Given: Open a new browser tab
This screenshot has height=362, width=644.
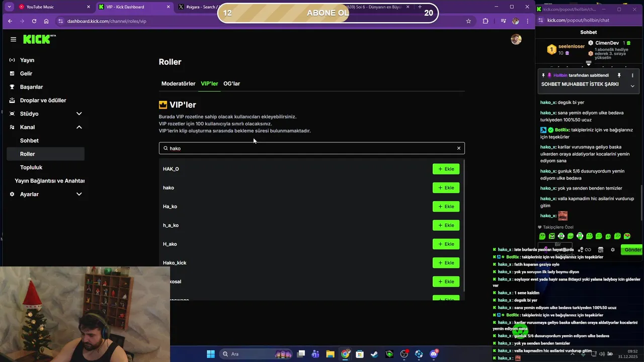Looking at the screenshot, I should click(420, 7).
